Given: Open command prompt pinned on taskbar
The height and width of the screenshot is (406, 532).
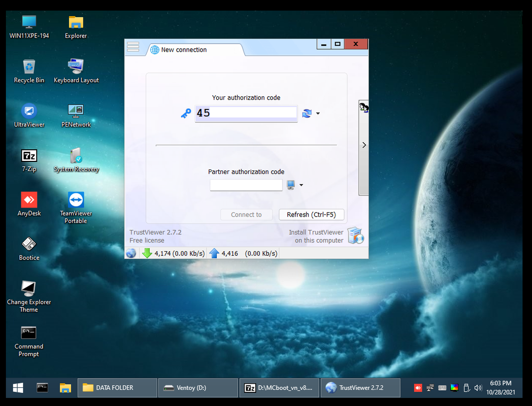Looking at the screenshot, I should [42, 388].
